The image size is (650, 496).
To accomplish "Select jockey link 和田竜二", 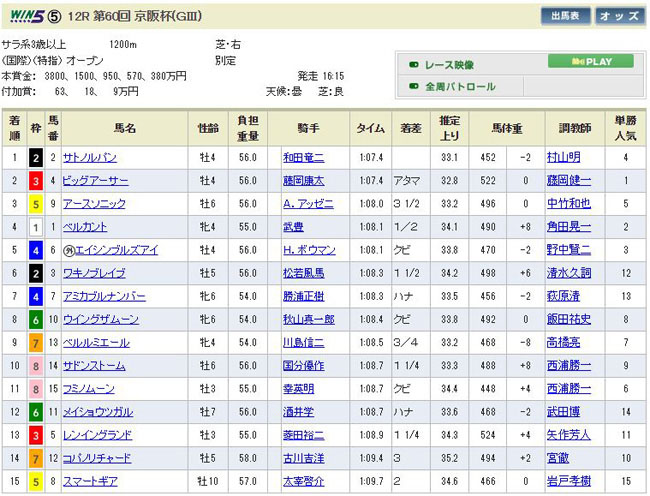I will click(303, 157).
